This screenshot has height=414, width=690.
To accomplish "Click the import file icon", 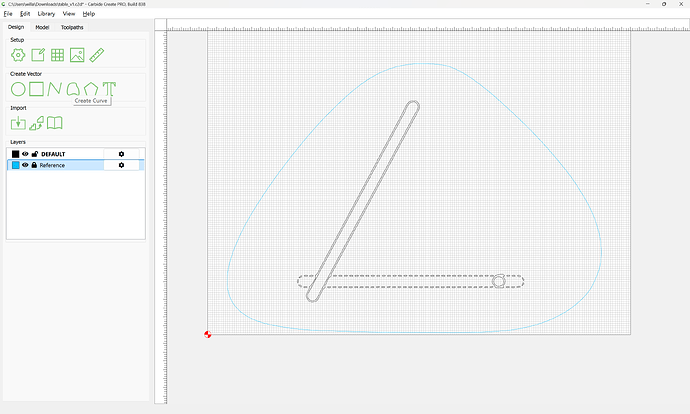I will [18, 123].
